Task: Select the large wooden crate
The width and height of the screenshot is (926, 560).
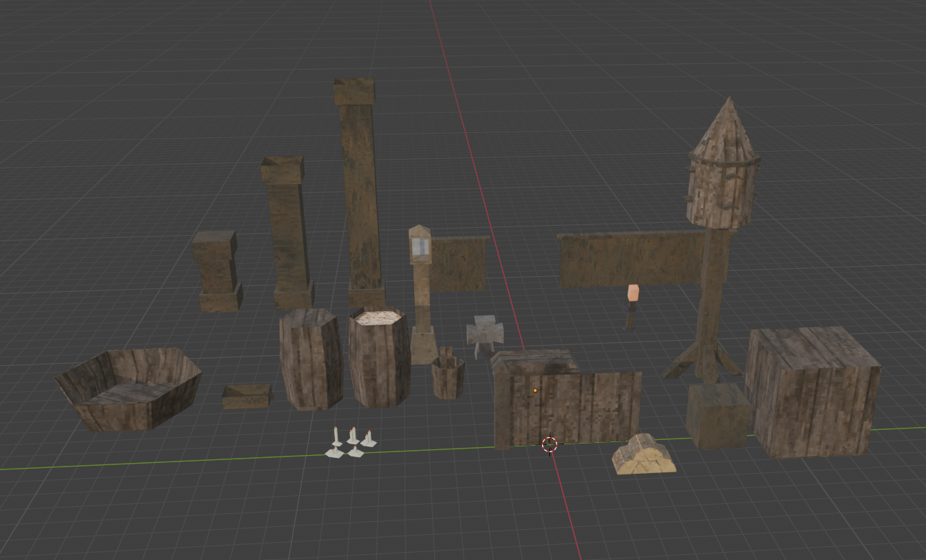Action: [812, 391]
